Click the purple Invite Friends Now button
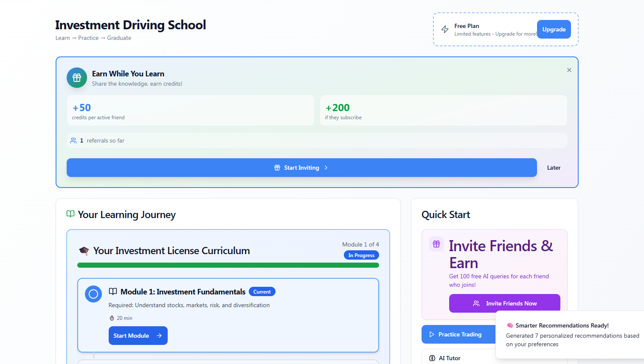The height and width of the screenshot is (364, 644). point(505,303)
